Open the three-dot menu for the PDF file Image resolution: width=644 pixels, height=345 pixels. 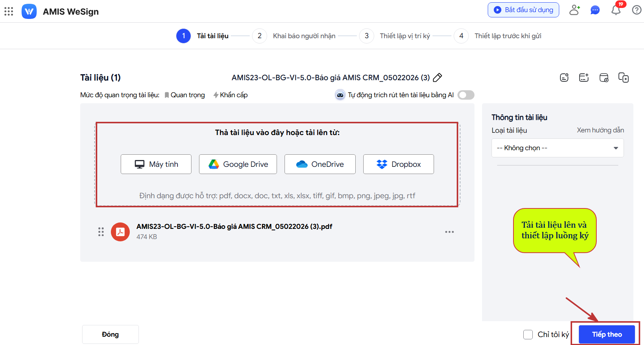pos(450,232)
